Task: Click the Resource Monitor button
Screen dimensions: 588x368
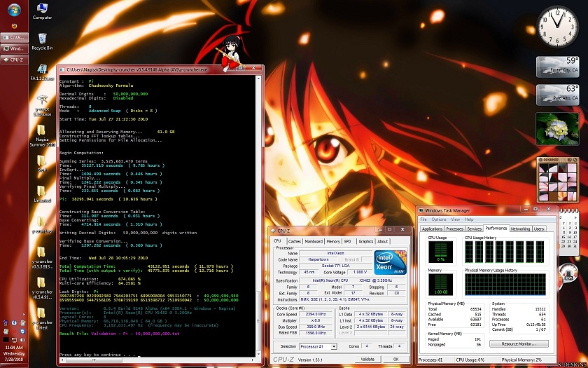Action: point(519,344)
